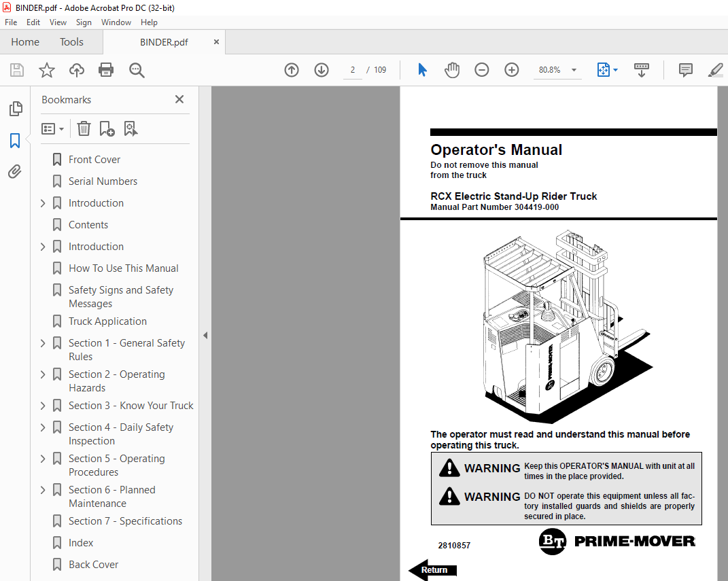The image size is (728, 581).
Task: Go to next page arrow
Action: tap(322, 70)
